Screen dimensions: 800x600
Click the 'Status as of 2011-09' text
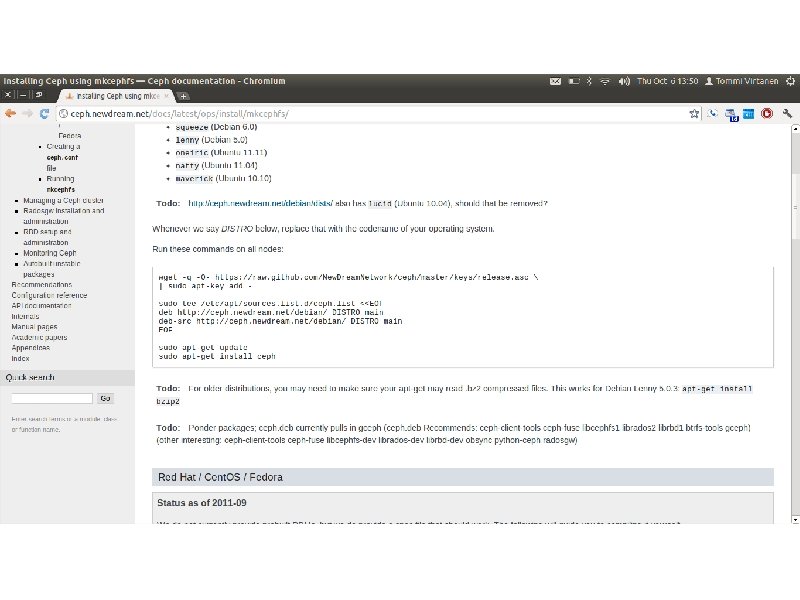pos(202,503)
